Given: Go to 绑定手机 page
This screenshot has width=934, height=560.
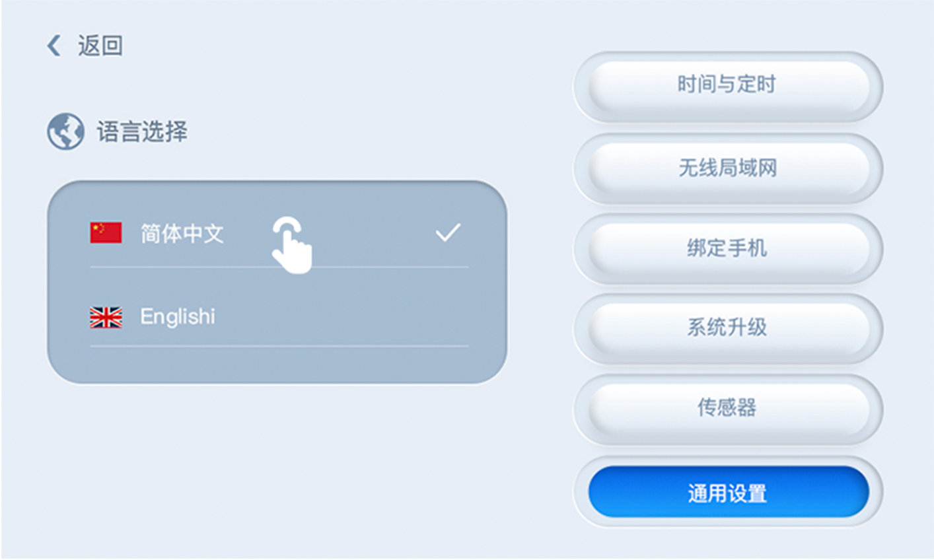Looking at the screenshot, I should click(728, 249).
